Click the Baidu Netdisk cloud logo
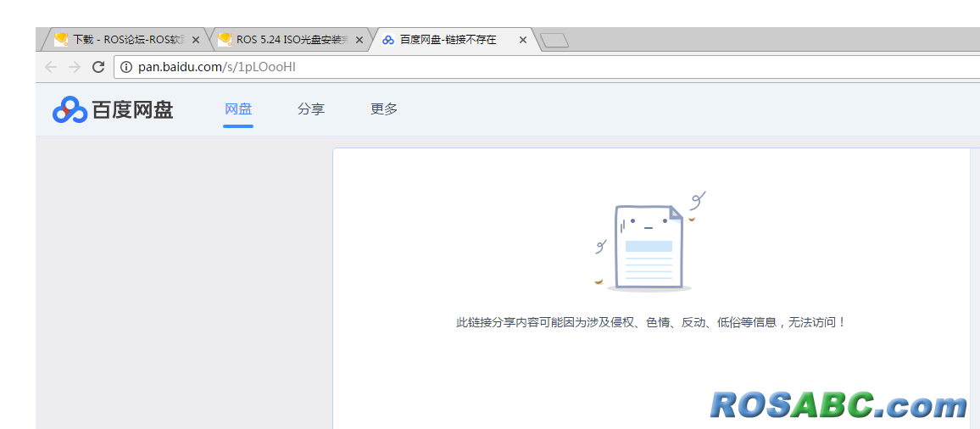The image size is (980, 429). click(70, 110)
